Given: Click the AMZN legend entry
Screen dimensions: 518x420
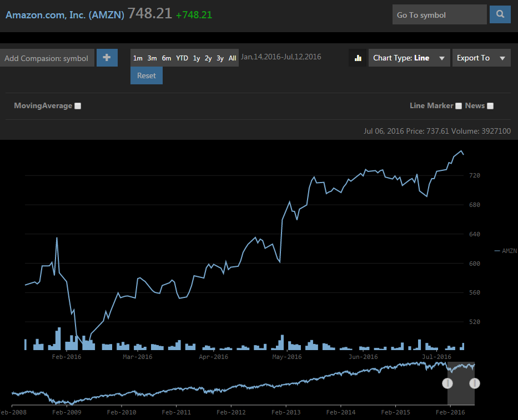Looking at the screenshot, I should 506,251.
